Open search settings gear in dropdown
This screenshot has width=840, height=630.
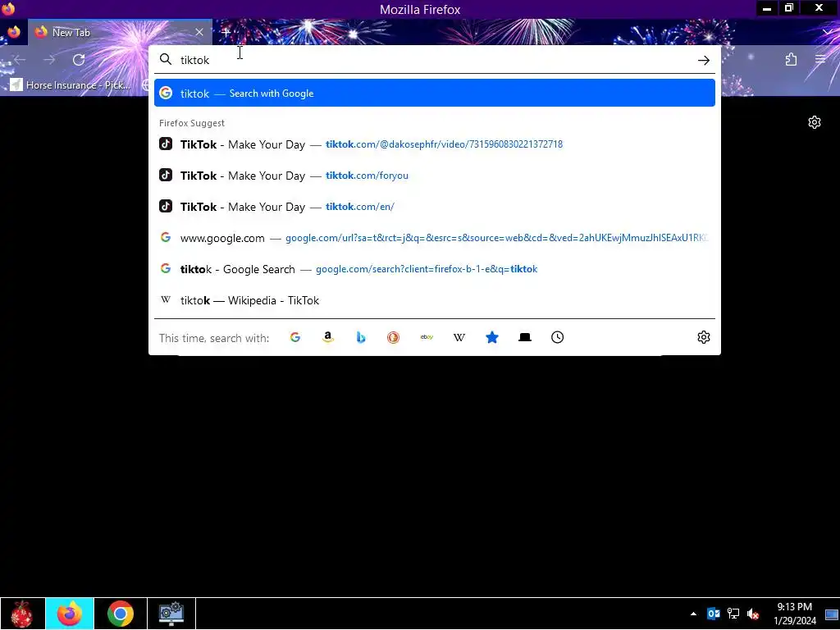703,337
